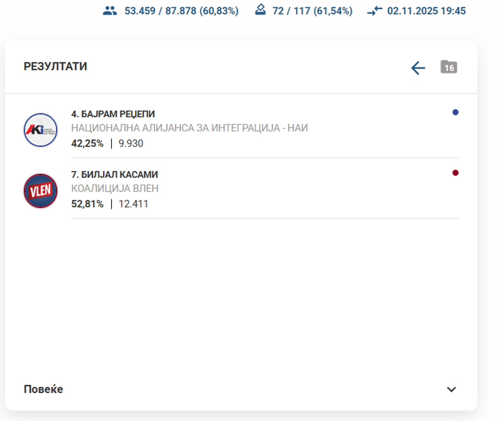Viewport: 504px width, 421px height.
Task: Click the РЕЗУЛТАТИ panel heading
Action: coord(56,67)
